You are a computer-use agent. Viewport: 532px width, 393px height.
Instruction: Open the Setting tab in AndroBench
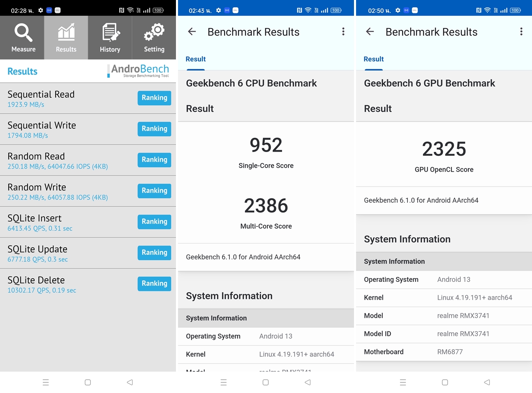154,38
